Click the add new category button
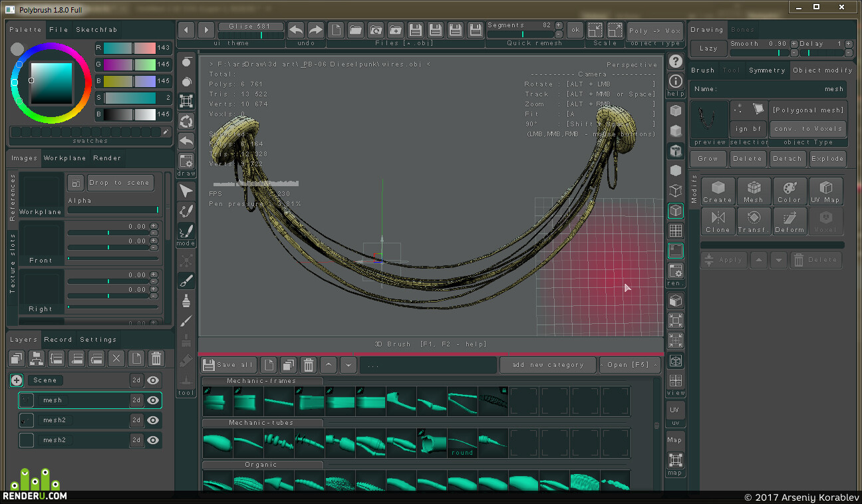The height and width of the screenshot is (504, 862). point(548,365)
